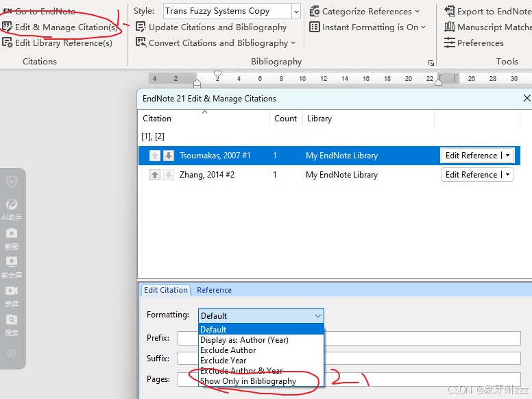Screen dimensions: 532x399
Task: Select Zhang, 2014 #2 citation row
Action: [329, 175]
